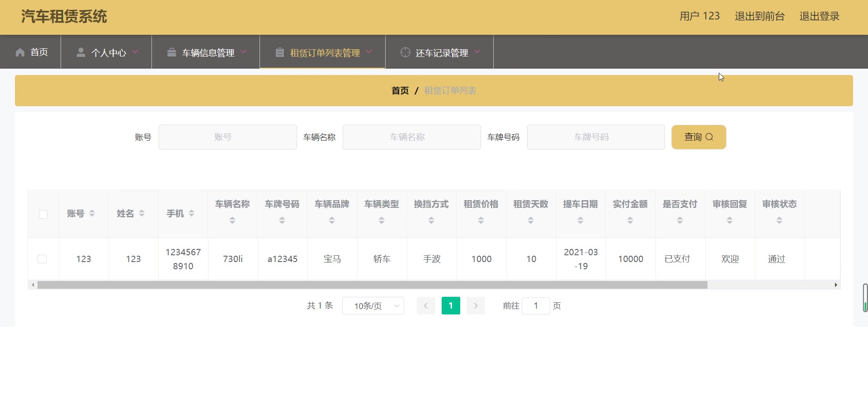Sort the table by the 姓名 column arrows
868x403 pixels.
coord(142,213)
